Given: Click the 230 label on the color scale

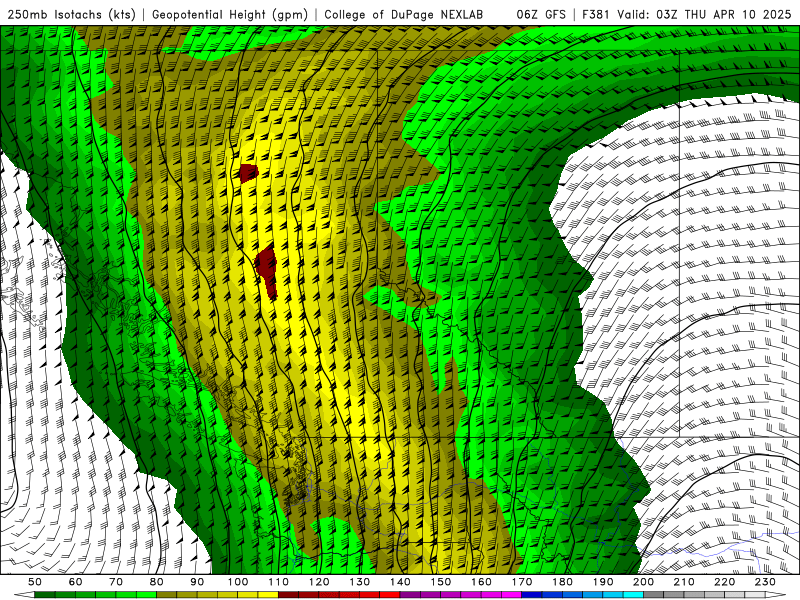Looking at the screenshot, I should [x=766, y=582].
